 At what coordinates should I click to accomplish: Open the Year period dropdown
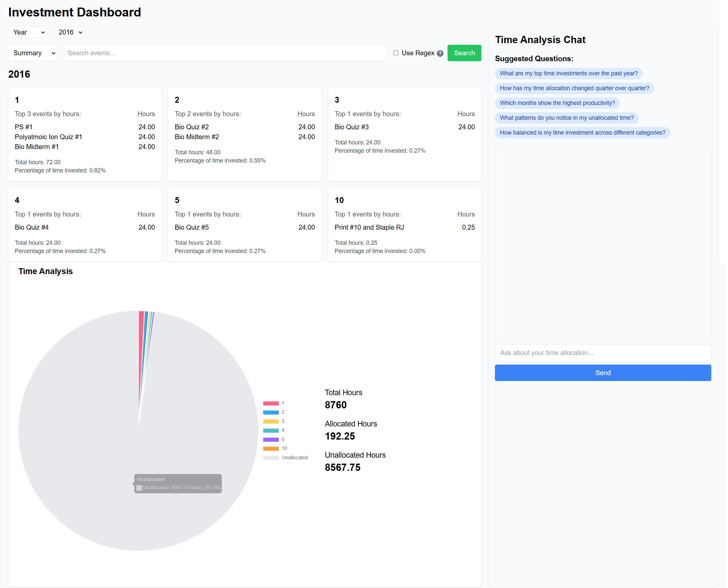pos(27,32)
